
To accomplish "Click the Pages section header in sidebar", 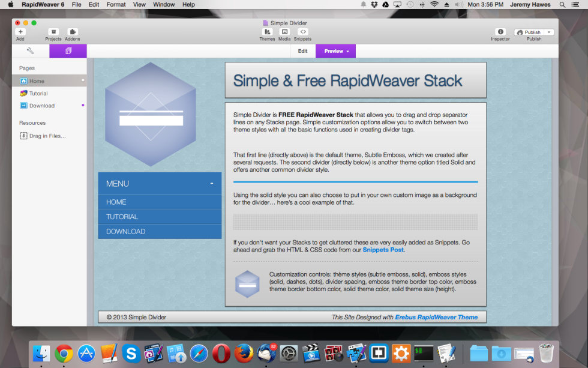I will click(27, 68).
